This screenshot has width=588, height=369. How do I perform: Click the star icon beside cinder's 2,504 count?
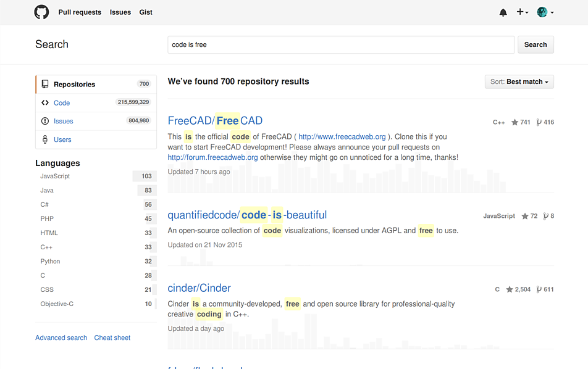coord(510,289)
